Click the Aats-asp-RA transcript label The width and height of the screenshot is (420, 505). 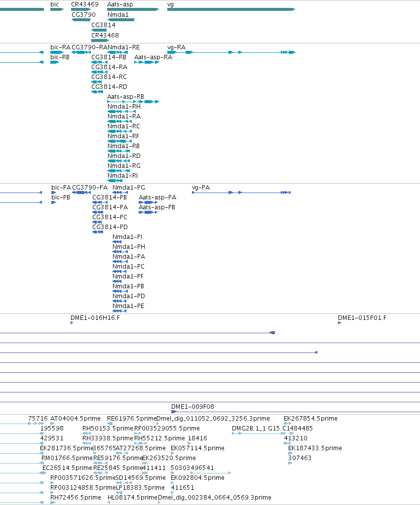click(x=153, y=57)
